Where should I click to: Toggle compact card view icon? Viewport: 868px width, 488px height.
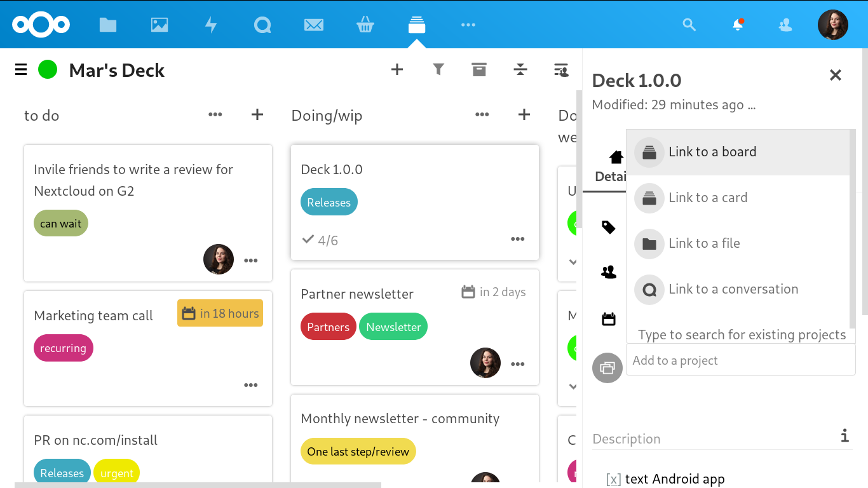pos(520,69)
